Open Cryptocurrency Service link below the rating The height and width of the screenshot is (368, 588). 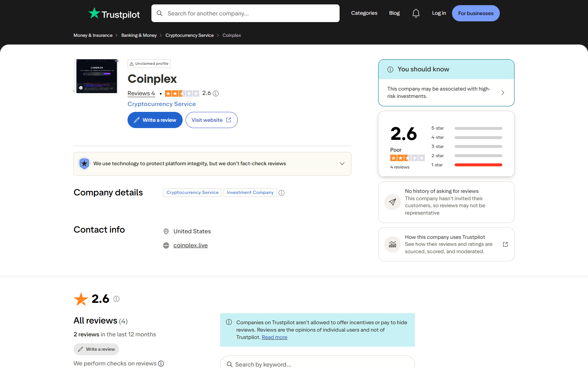coord(162,104)
